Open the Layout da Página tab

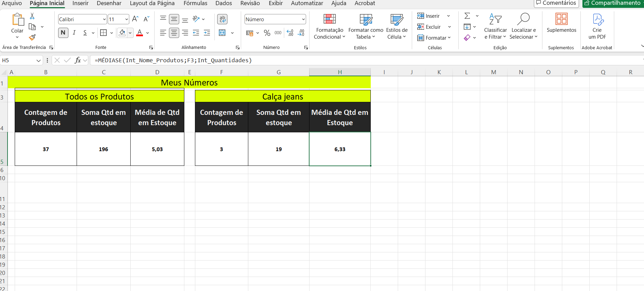152,3
